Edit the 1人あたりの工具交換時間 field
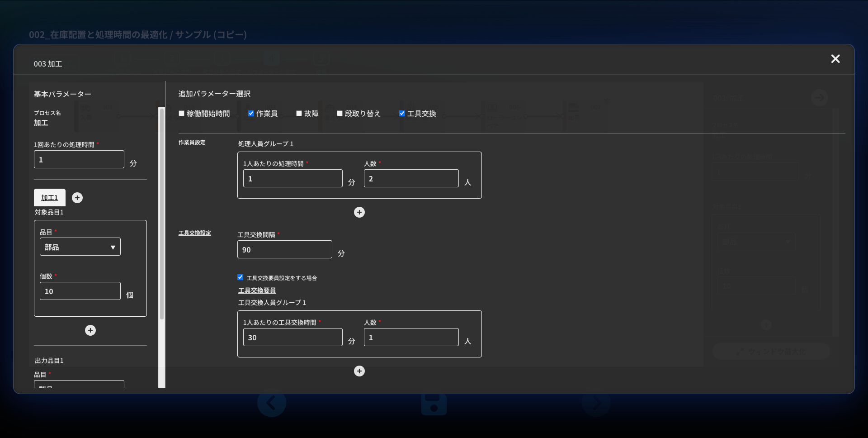868x438 pixels. 292,338
